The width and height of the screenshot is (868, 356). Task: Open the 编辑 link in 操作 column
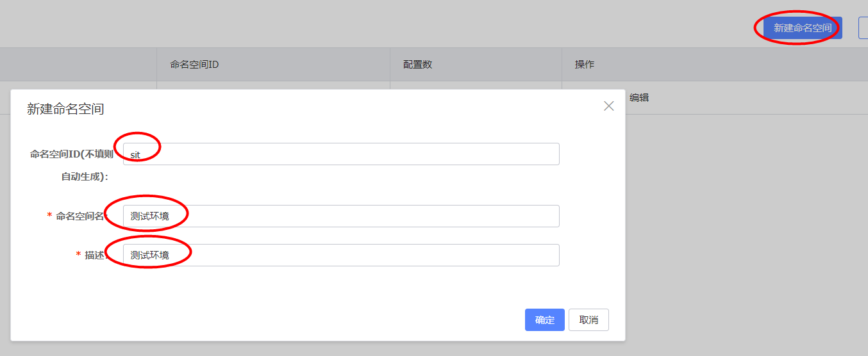[x=638, y=98]
